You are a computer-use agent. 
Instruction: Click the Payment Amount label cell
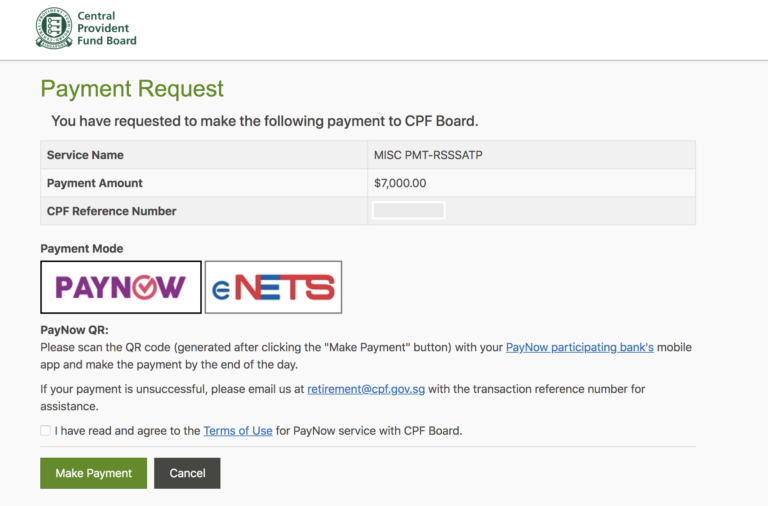tap(95, 183)
